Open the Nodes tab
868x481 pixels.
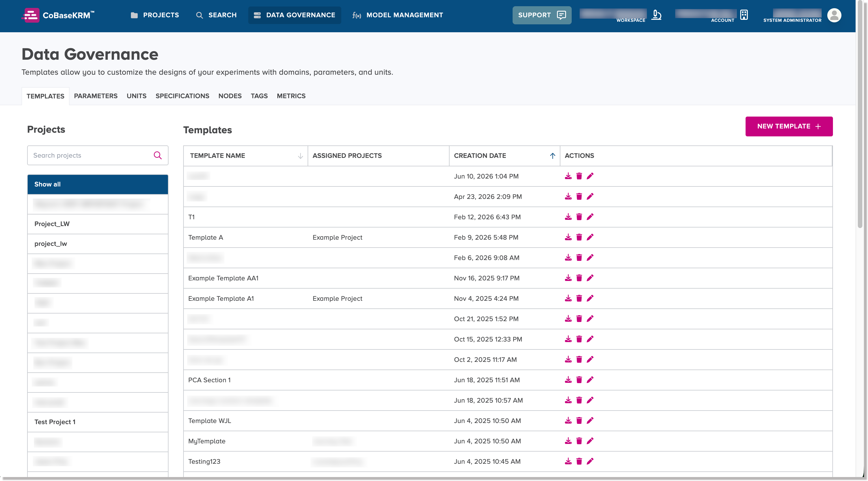click(230, 96)
